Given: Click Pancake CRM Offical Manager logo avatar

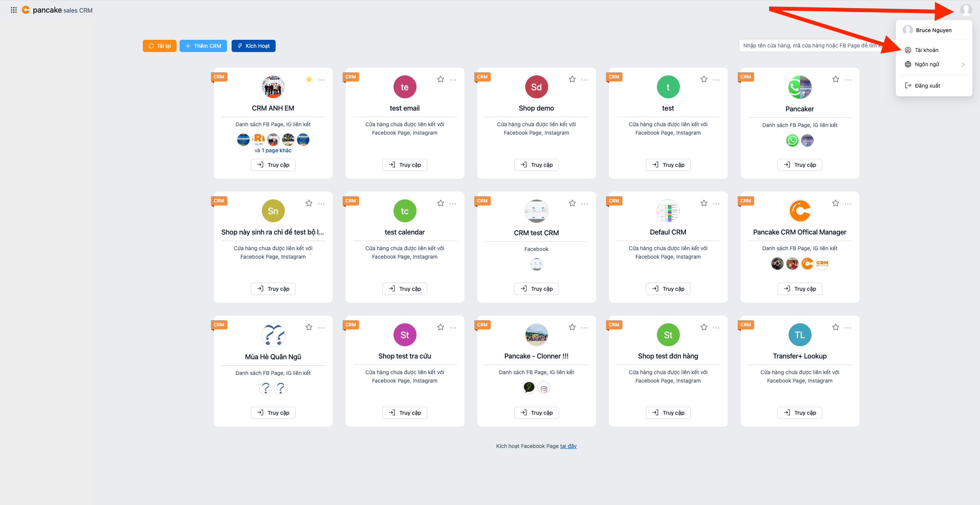Looking at the screenshot, I should 800,211.
